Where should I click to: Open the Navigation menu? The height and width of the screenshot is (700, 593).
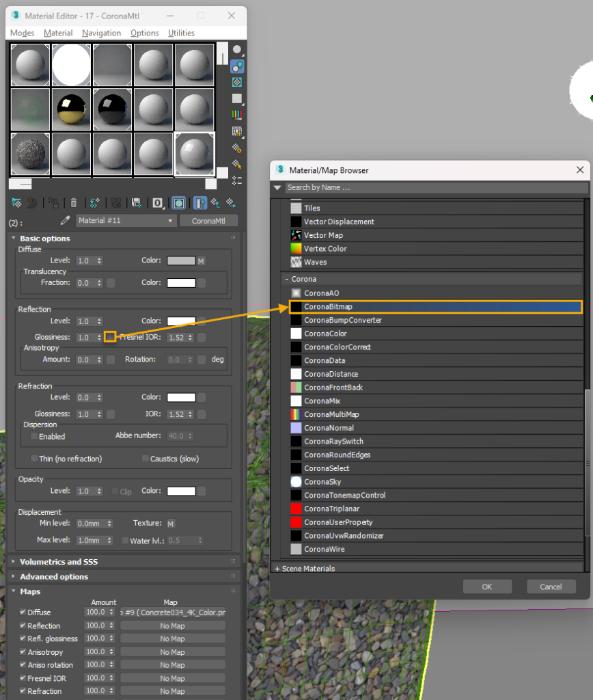click(101, 33)
